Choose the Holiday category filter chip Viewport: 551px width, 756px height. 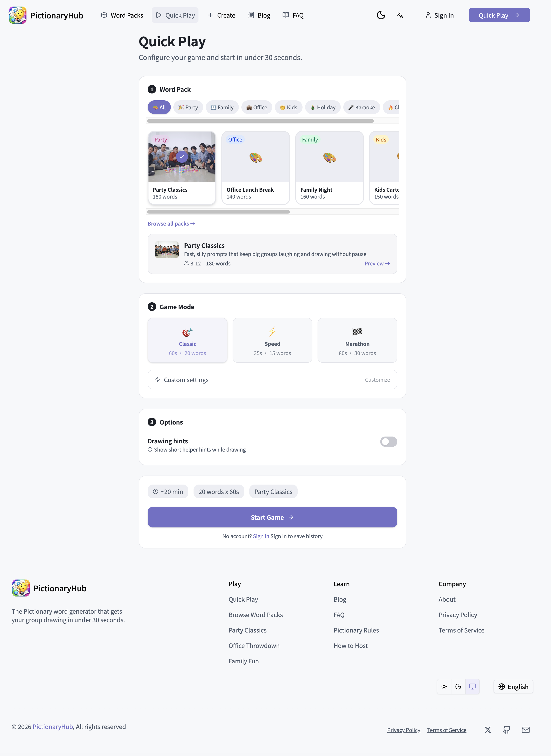pos(323,107)
